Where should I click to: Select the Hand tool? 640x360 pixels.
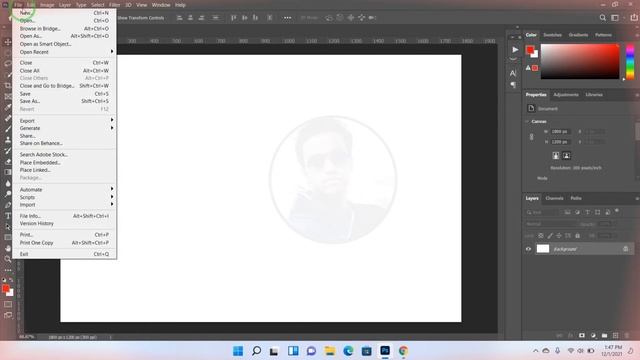coord(8,248)
